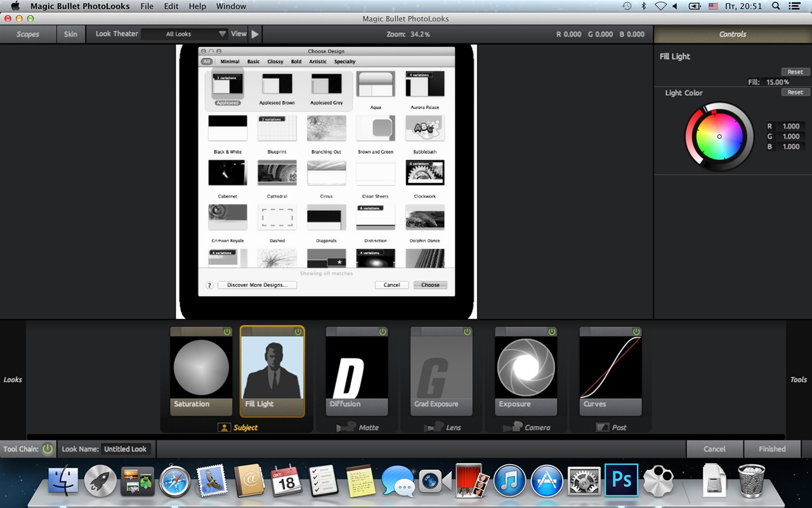Click the R value 1.000 field
This screenshot has width=812, height=508.
[x=790, y=126]
